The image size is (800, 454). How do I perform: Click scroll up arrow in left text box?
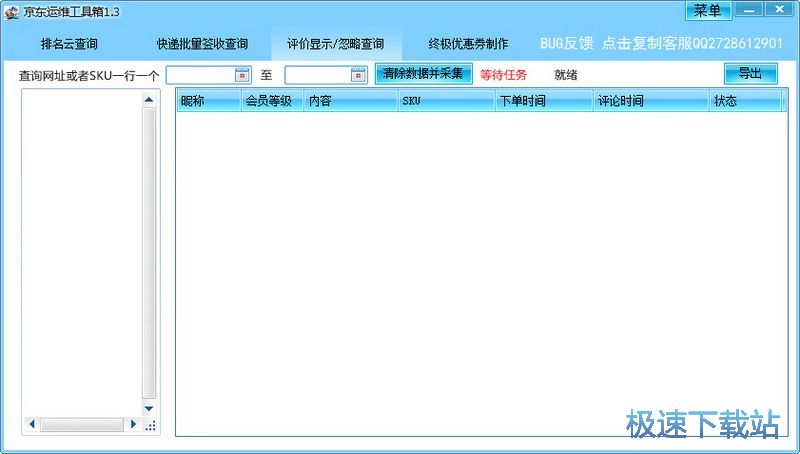pyautogui.click(x=149, y=99)
